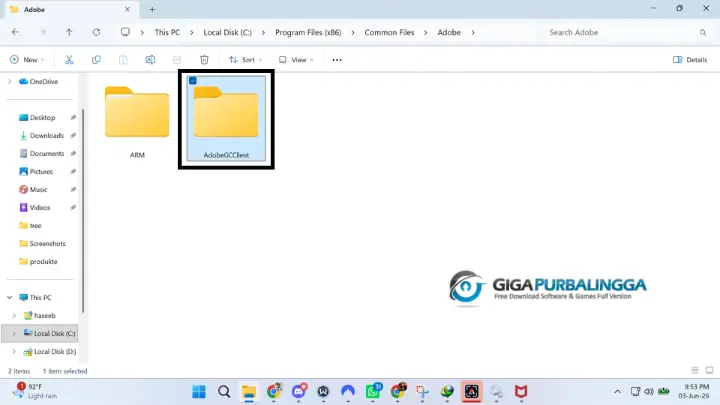Open the New dropdown
720x405 pixels.
coord(27,60)
